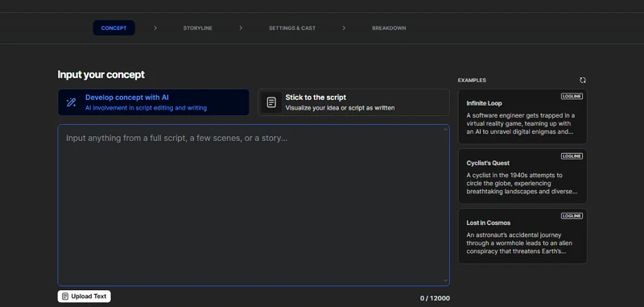Choose Develop concept with AI mode
Screen dimensions: 644x307
(154, 102)
